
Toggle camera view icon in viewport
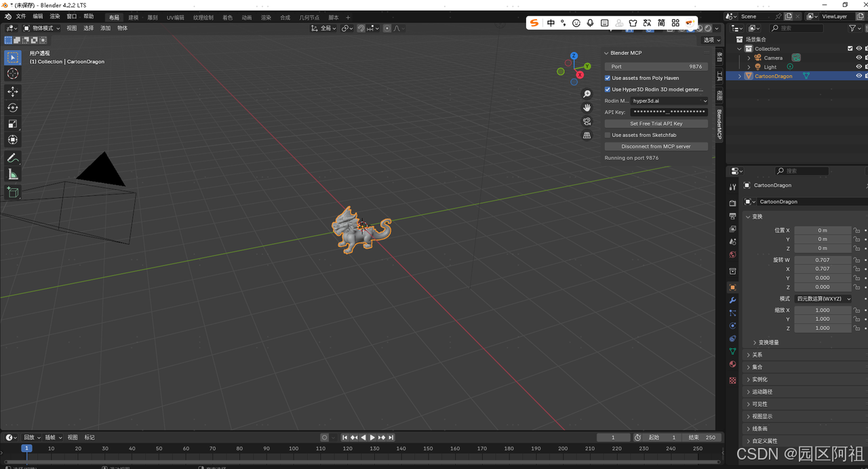point(587,121)
